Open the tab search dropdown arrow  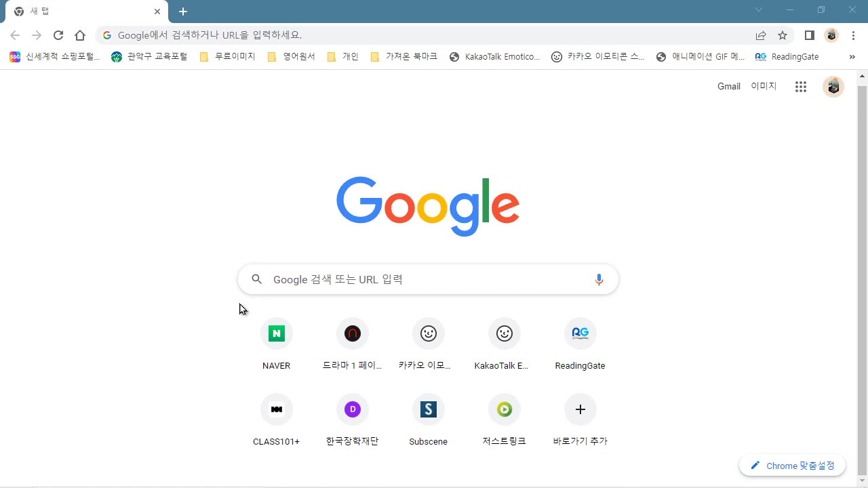point(758,11)
